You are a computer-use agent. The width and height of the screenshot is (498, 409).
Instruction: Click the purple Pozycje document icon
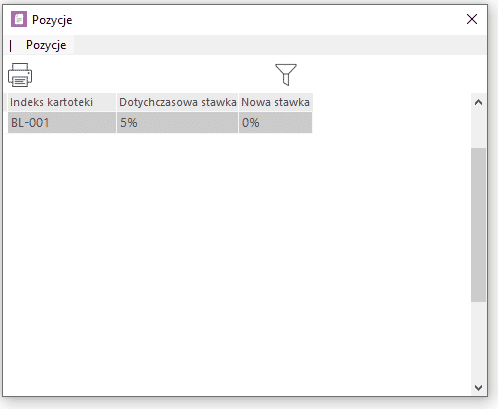19,19
